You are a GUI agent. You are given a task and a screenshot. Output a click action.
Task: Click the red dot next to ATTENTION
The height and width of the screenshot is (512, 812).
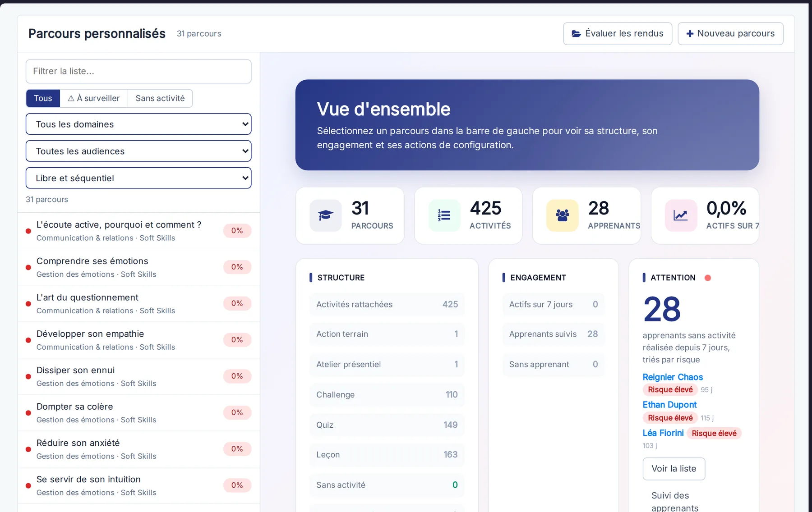(708, 278)
